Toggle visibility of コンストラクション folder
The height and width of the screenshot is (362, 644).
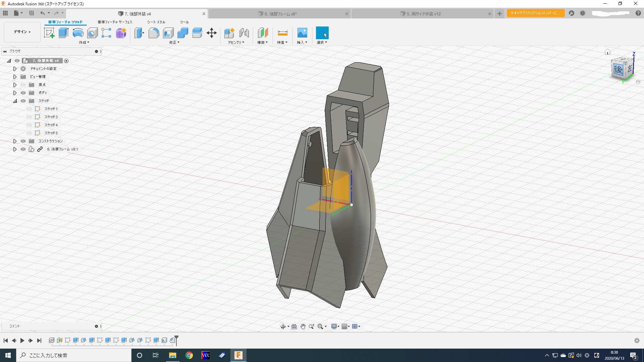click(23, 141)
